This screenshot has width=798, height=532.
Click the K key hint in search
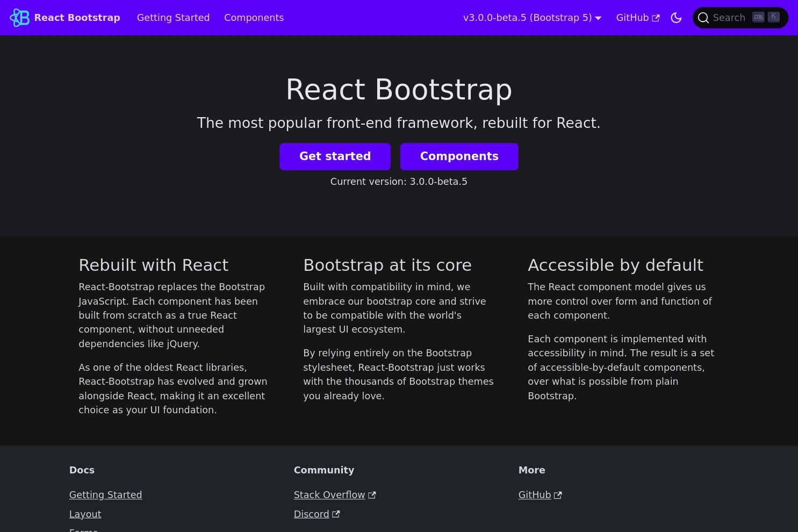(x=774, y=17)
